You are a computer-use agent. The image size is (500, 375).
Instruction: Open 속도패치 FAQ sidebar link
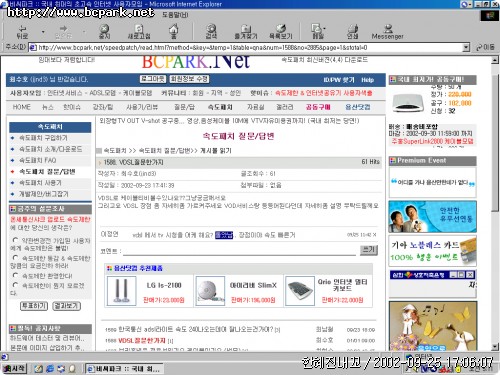(37, 160)
